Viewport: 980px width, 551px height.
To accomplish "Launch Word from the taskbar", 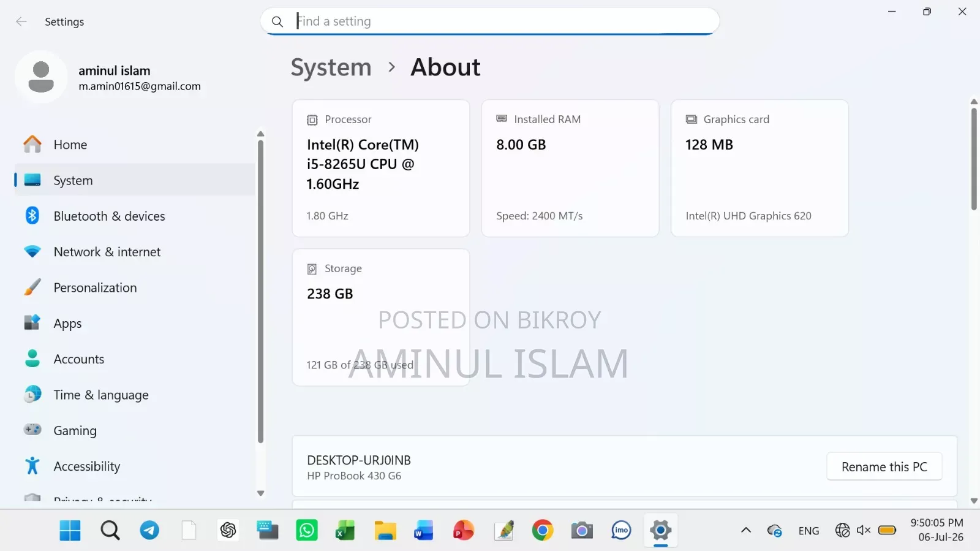I will (424, 530).
